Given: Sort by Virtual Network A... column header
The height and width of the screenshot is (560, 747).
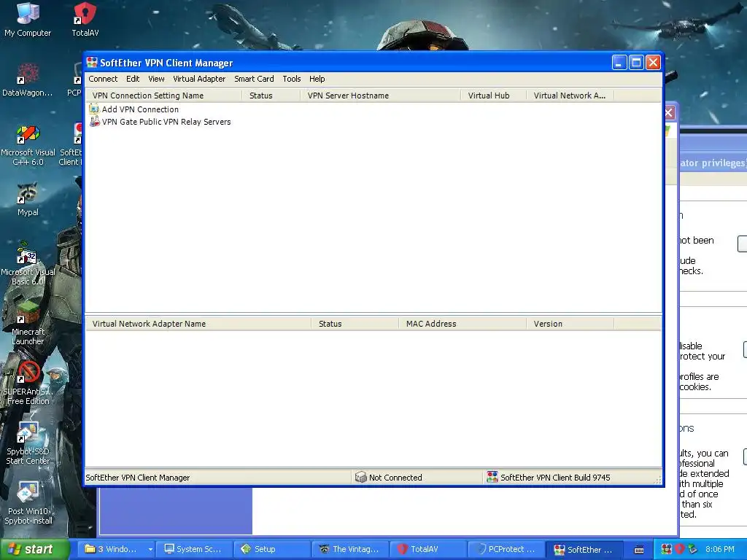Looking at the screenshot, I should click(x=570, y=96).
